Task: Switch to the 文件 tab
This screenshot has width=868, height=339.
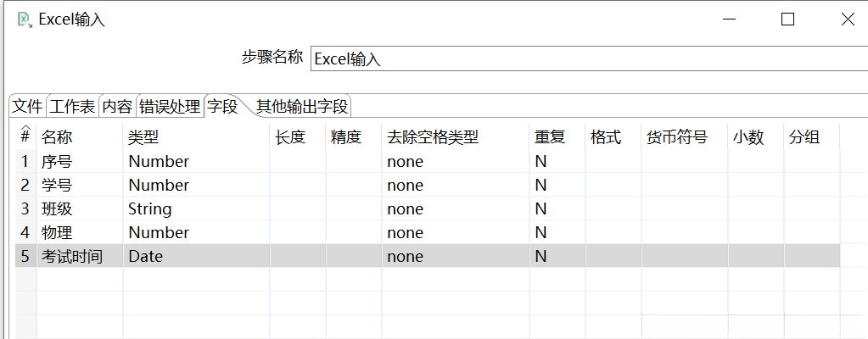Action: [x=27, y=107]
